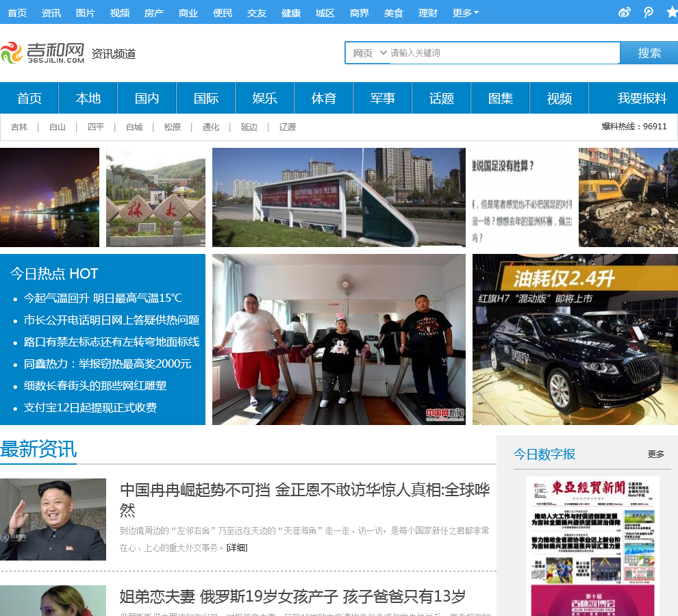Open headline 支付宝12日起提现正式收费
The height and width of the screenshot is (616, 678).
pos(90,408)
